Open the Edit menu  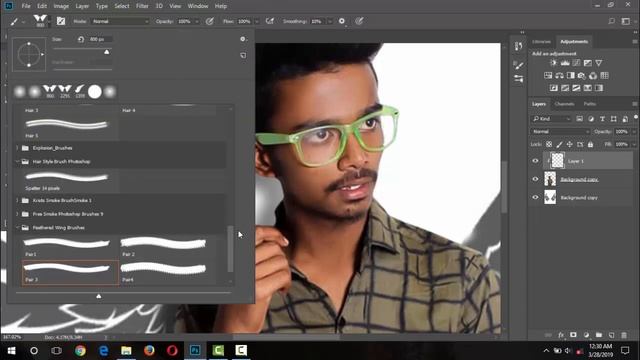click(42, 6)
